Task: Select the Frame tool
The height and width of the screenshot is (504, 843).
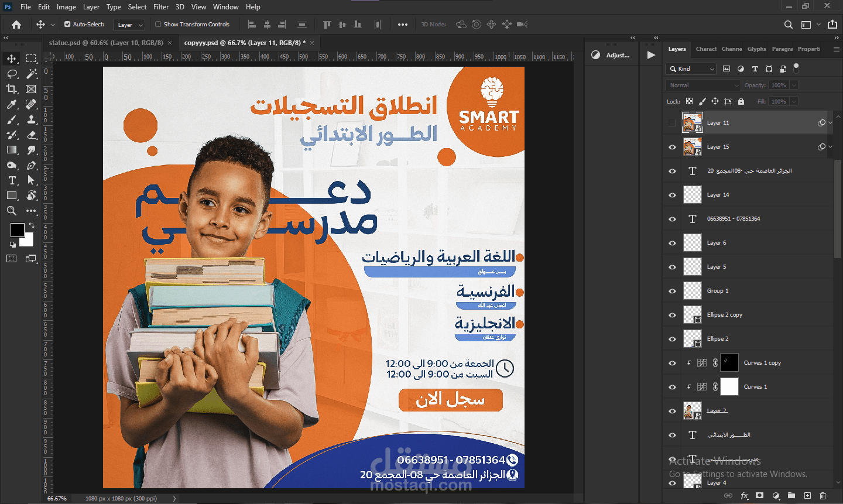Action: pyautogui.click(x=31, y=89)
